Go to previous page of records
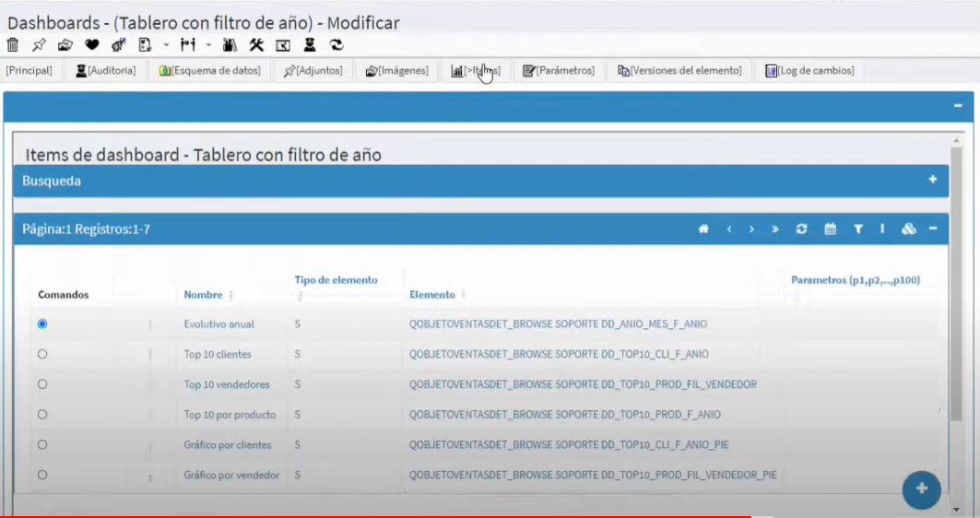The image size is (980, 518). pos(729,230)
